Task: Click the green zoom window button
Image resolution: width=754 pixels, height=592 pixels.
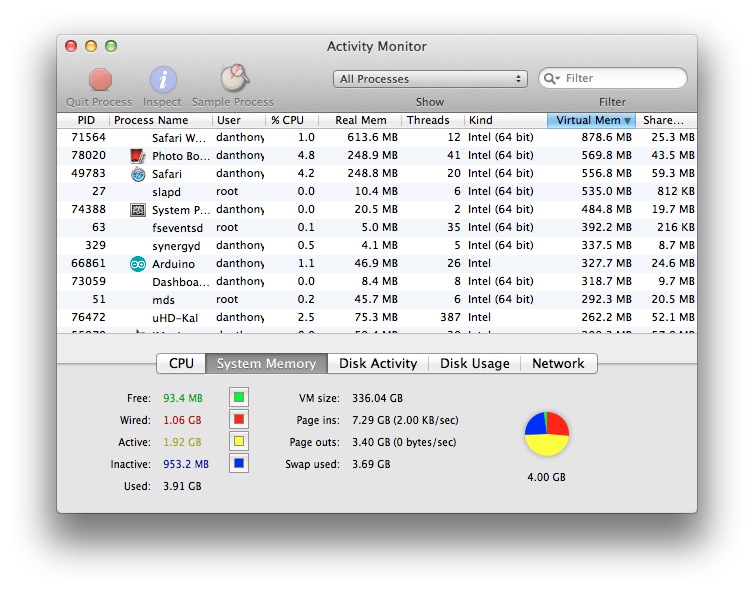Action: pos(111,46)
